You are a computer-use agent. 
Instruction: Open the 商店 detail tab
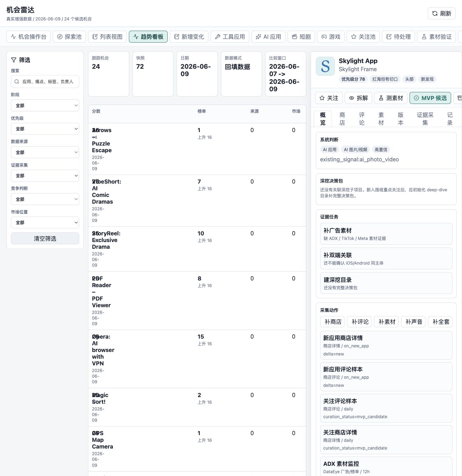[342, 119]
